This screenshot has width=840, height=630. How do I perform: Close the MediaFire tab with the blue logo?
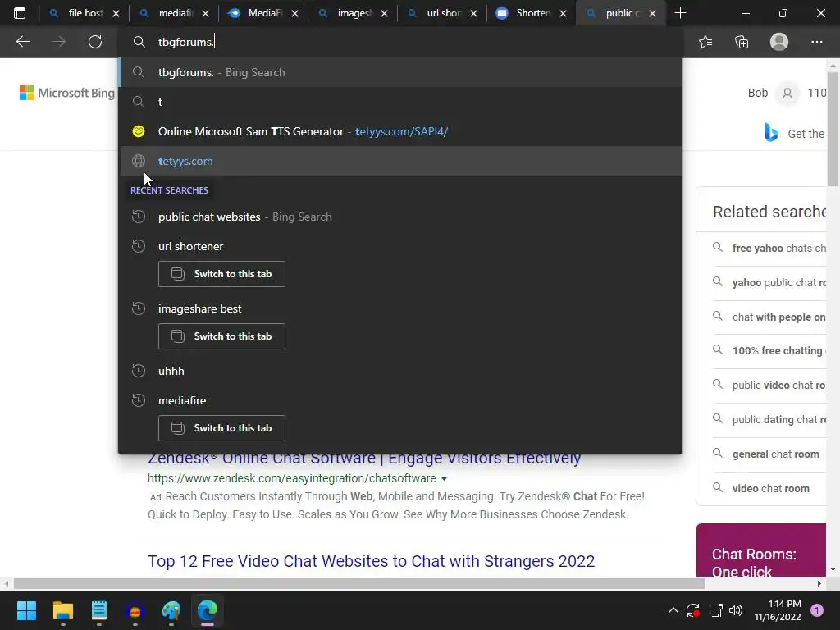(x=294, y=14)
